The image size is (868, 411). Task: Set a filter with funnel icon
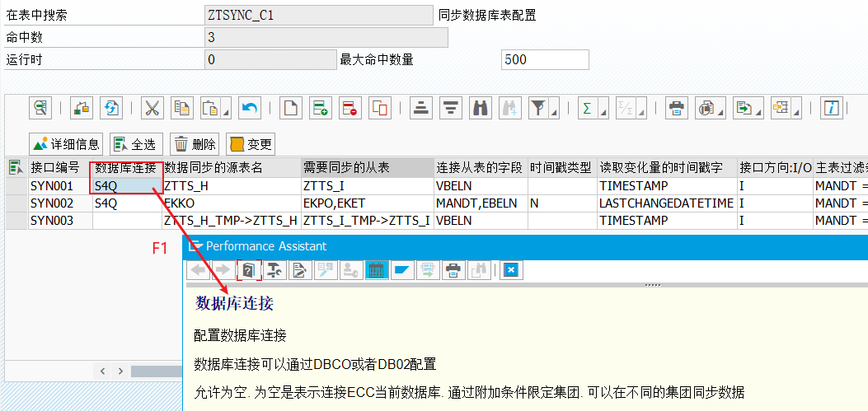(x=537, y=108)
